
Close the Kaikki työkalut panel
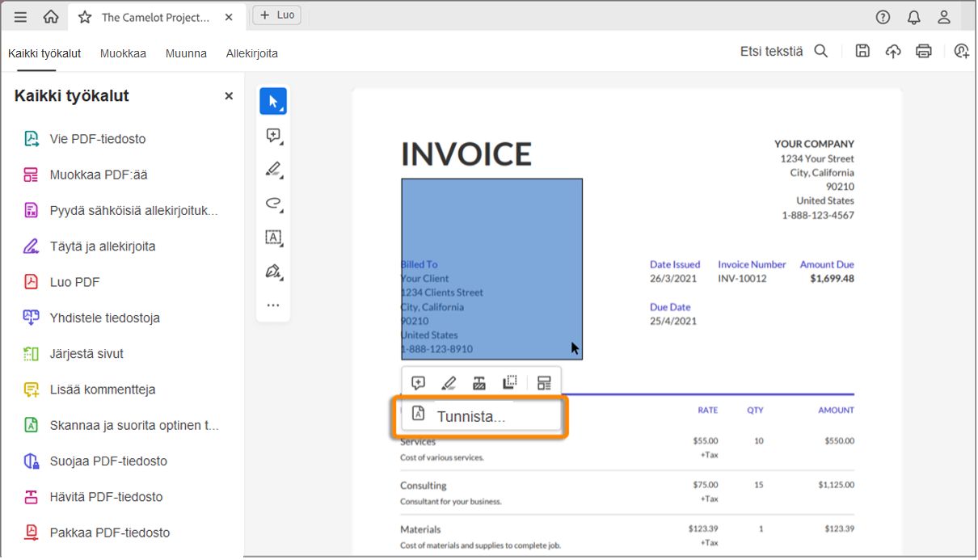[229, 96]
